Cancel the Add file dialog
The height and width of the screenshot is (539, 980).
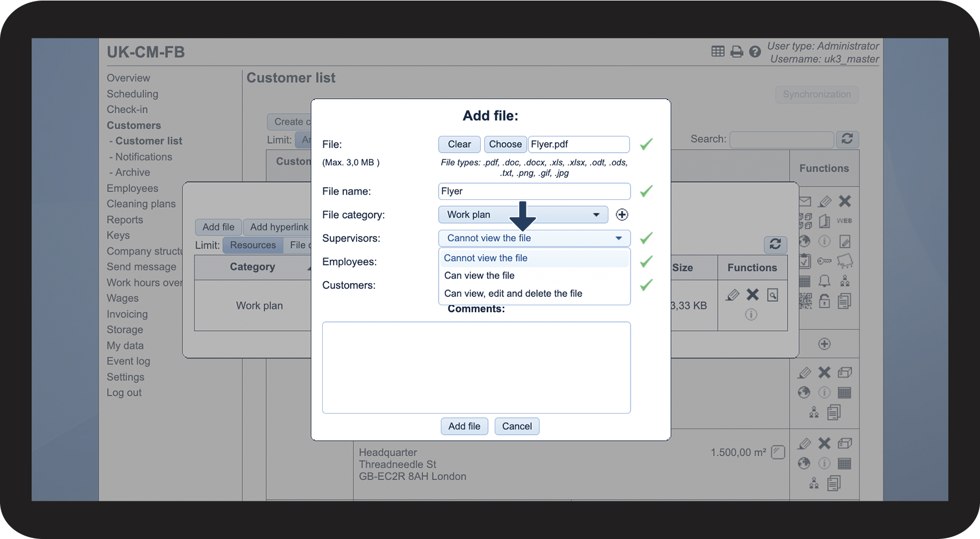tap(517, 426)
